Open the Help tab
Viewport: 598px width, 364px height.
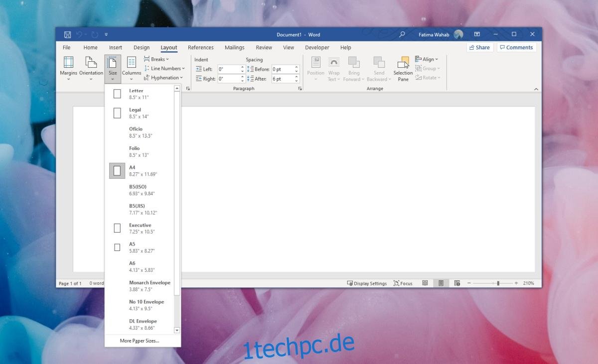point(346,48)
